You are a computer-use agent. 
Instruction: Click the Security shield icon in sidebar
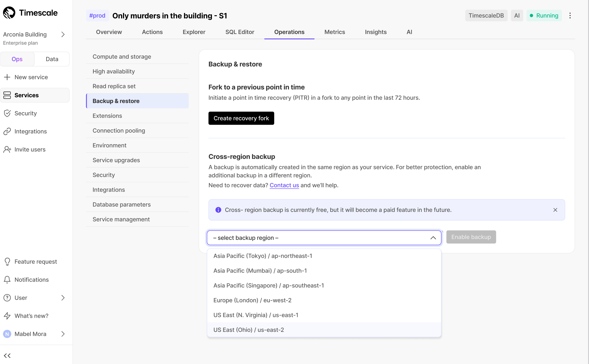click(7, 113)
